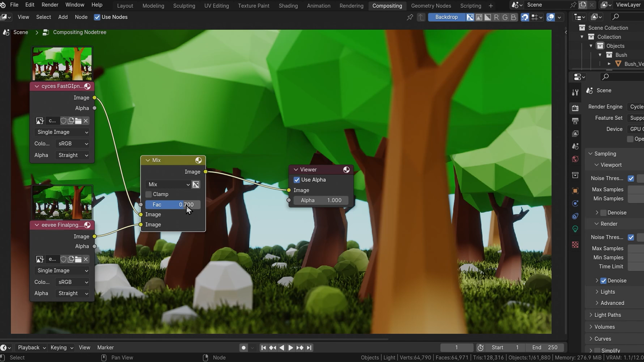
Task: Open the World properties tab icon
Action: (575, 159)
